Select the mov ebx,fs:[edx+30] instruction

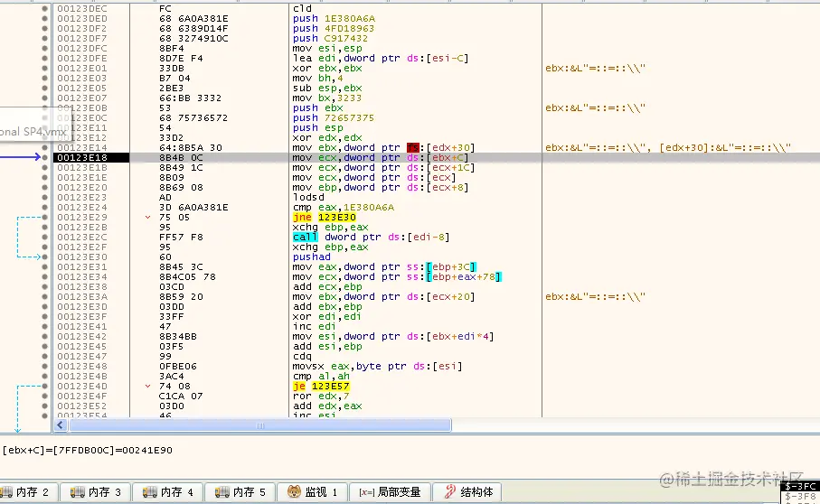click(x=384, y=148)
